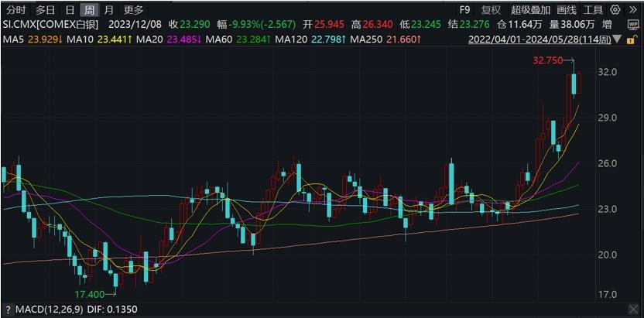Open the date range dropdown triangle
The image size is (644, 318).
point(617,40)
